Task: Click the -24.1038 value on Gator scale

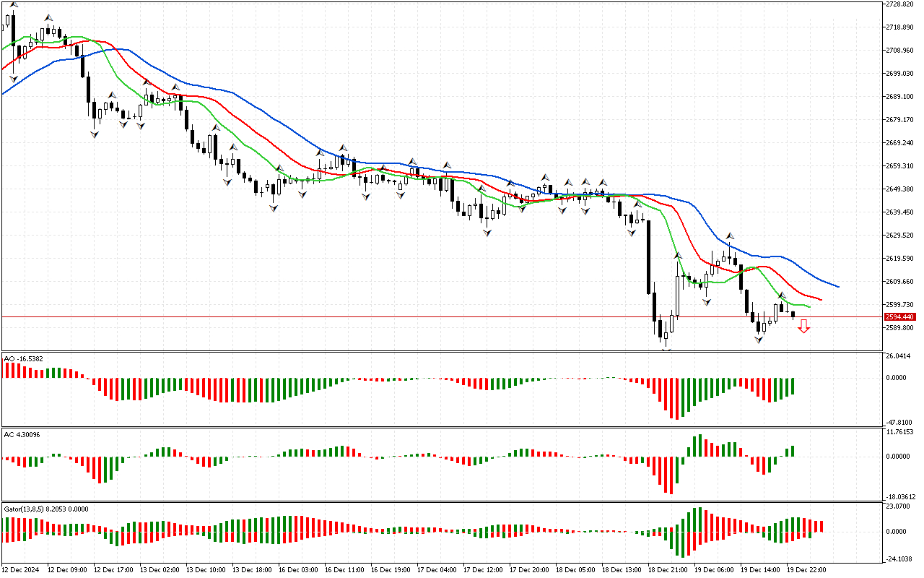Action: [x=899, y=559]
